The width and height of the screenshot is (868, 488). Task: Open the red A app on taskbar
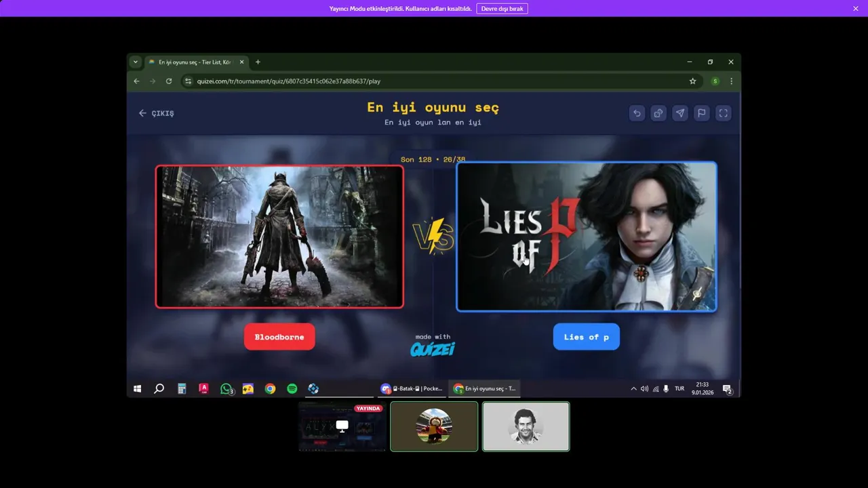tap(203, 389)
